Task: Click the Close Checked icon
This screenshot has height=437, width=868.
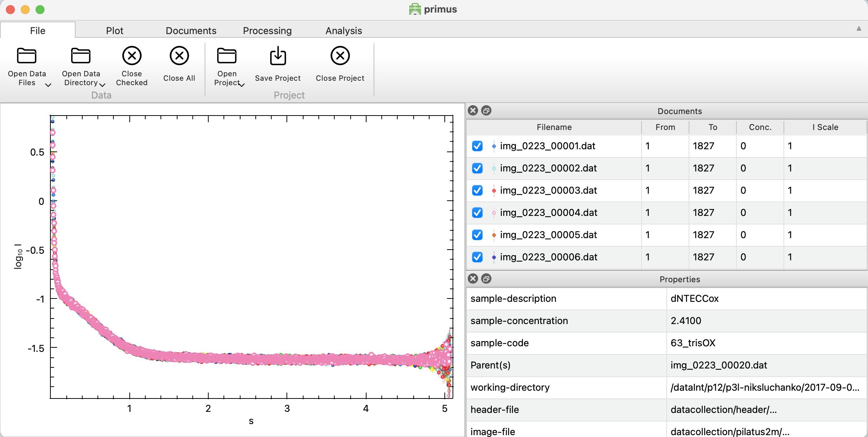Action: coord(132,56)
